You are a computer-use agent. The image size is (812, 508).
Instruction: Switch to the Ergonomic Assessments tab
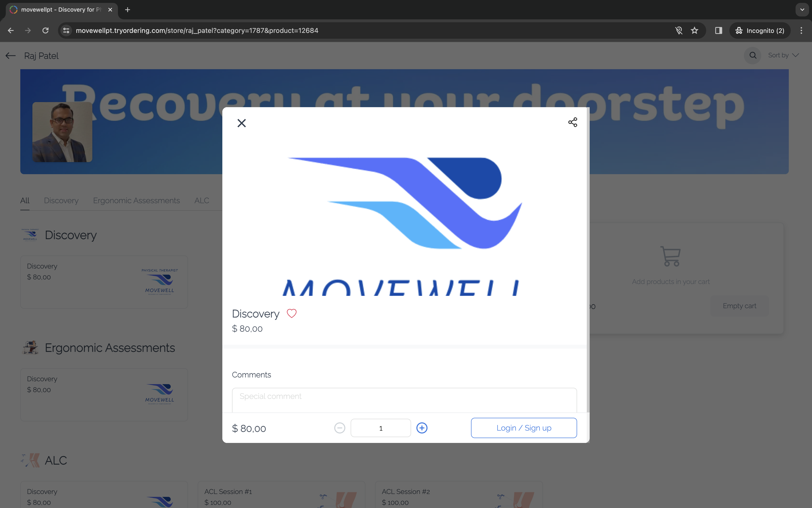click(x=136, y=201)
